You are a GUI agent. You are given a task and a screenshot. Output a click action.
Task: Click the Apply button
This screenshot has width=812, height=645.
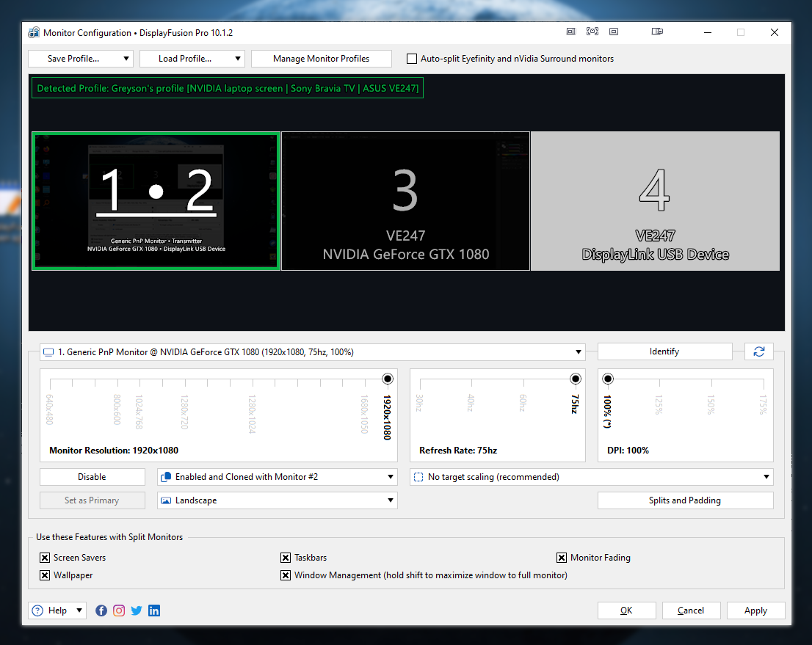tap(755, 611)
